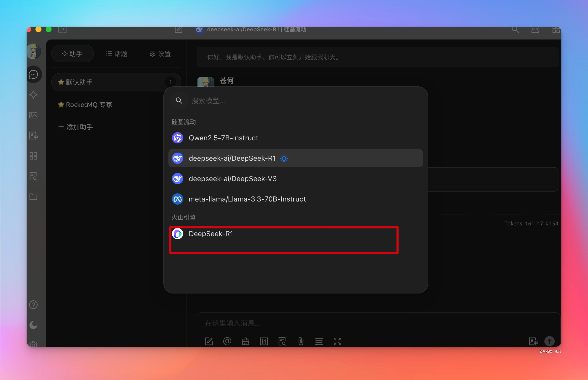
Task: Toggle expanded input box icon
Action: point(337,342)
